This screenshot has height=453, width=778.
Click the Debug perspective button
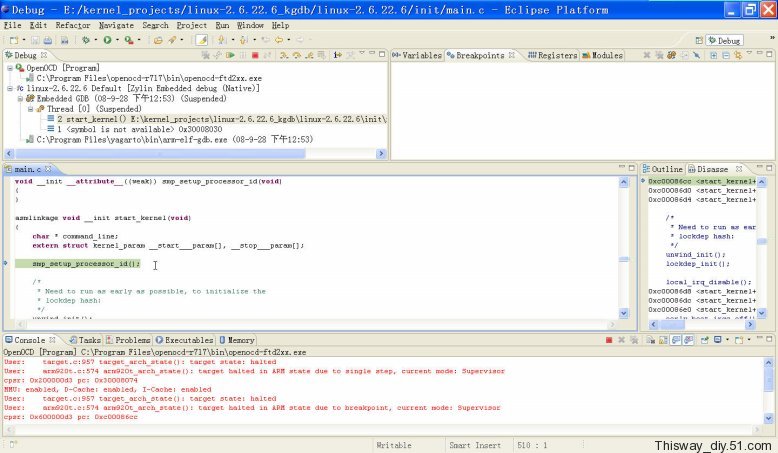pyautogui.click(x=724, y=40)
